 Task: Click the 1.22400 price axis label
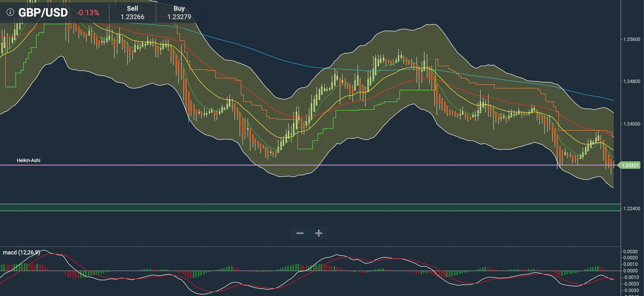coord(632,209)
